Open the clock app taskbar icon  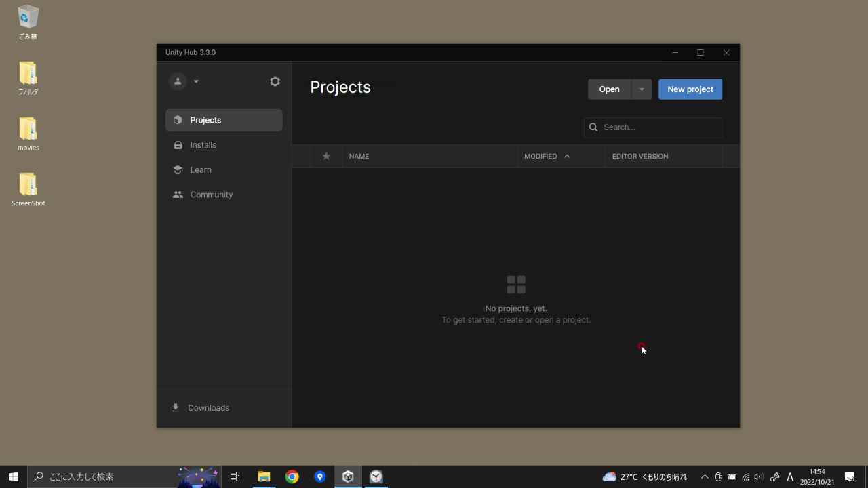[376, 476]
